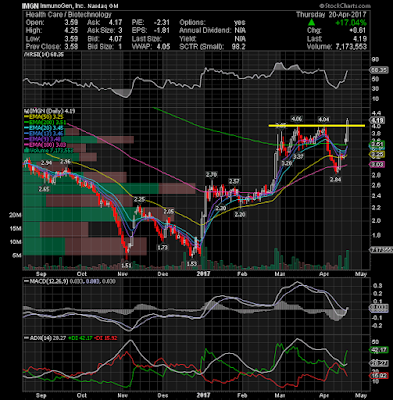The image size is (393, 400).
Task: Click the Health Care / Biotechnology sector label
Action: [68, 14]
